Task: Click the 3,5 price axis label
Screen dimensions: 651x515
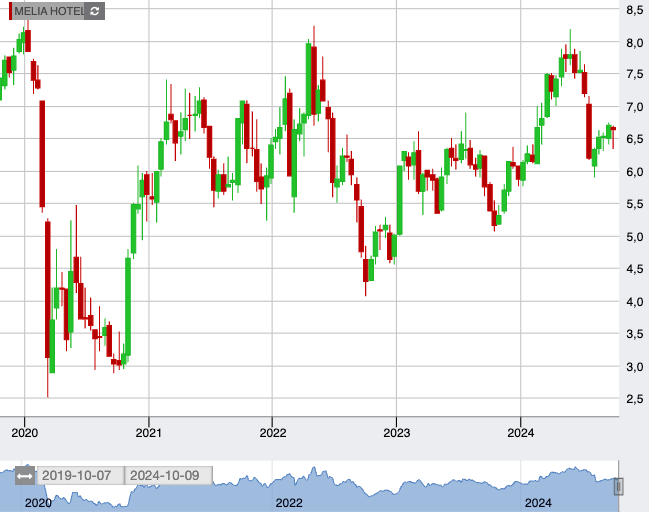Action: pyautogui.click(x=634, y=334)
